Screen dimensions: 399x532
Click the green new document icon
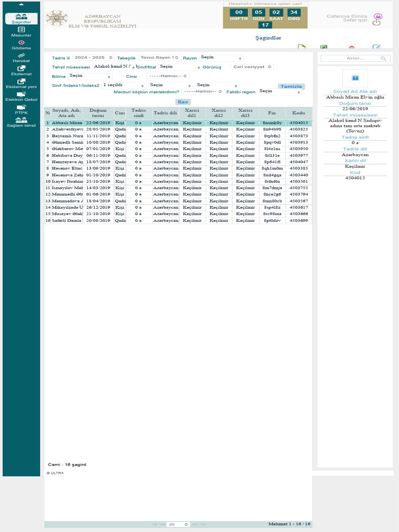[302, 47]
